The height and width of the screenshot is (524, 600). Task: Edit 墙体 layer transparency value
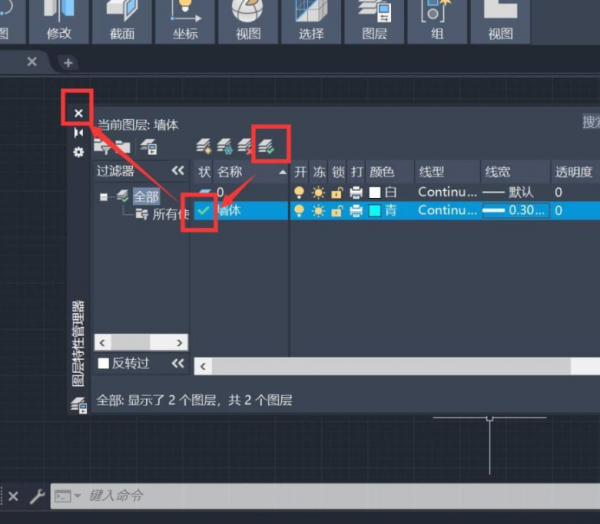(x=558, y=211)
